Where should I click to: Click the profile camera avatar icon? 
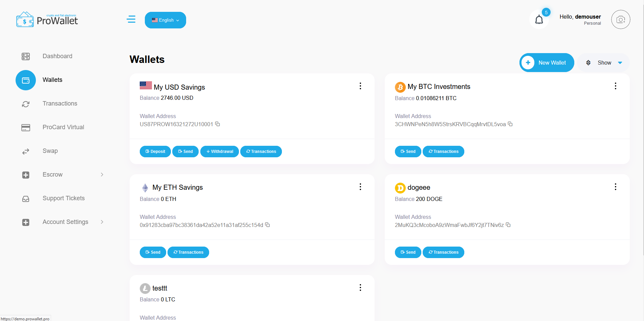pyautogui.click(x=621, y=20)
